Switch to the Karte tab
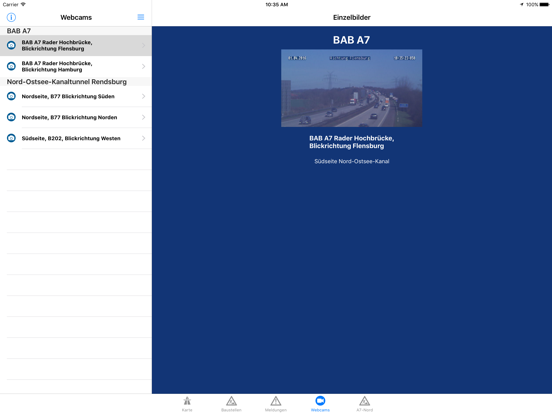Viewport: 552px width, 414px height. (x=187, y=403)
